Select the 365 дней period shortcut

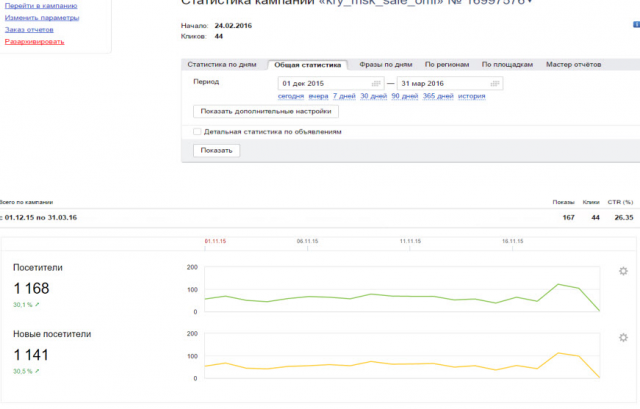(438, 95)
